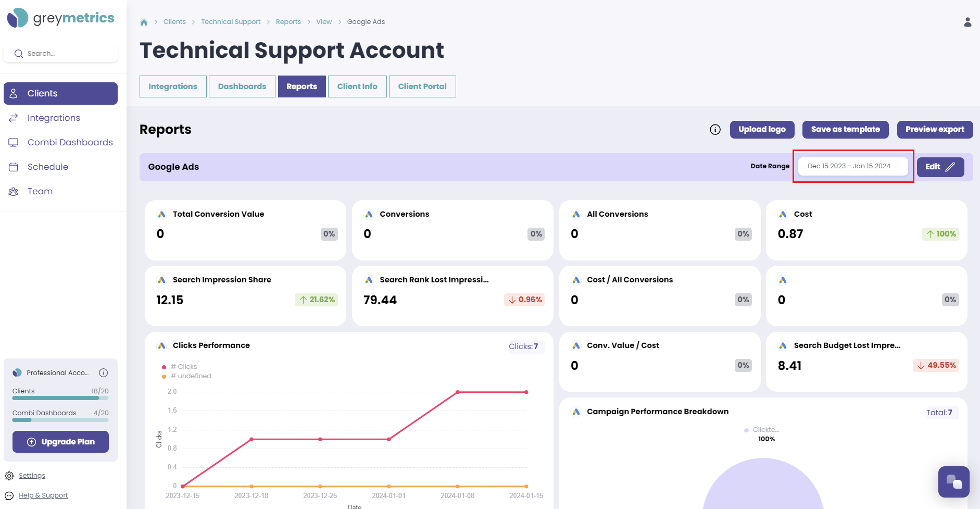Click the home breadcrumb icon
This screenshot has height=509, width=980.
click(x=144, y=22)
